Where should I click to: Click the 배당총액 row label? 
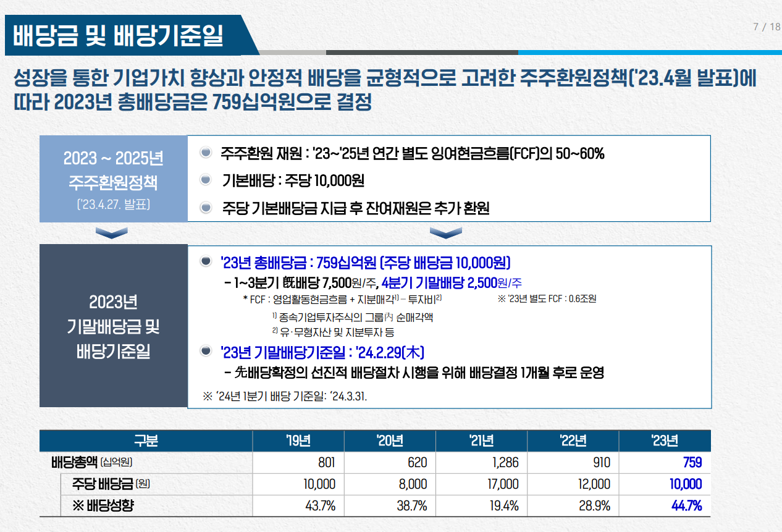(x=92, y=463)
